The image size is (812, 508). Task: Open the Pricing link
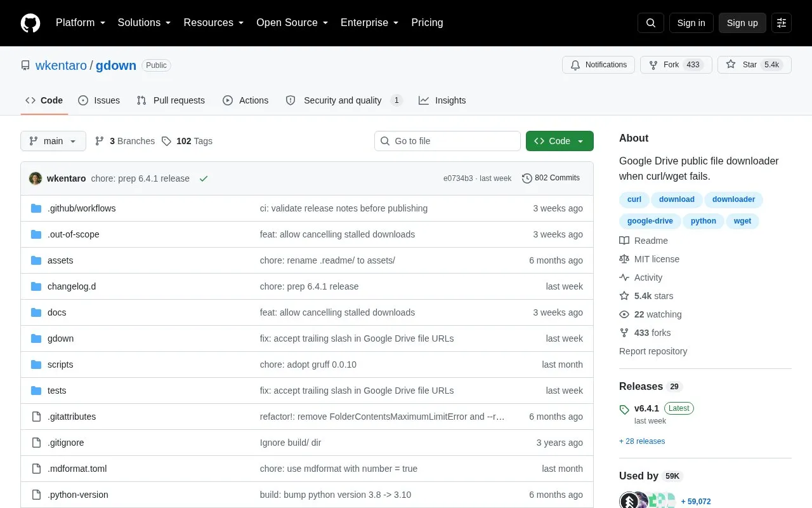pos(427,23)
